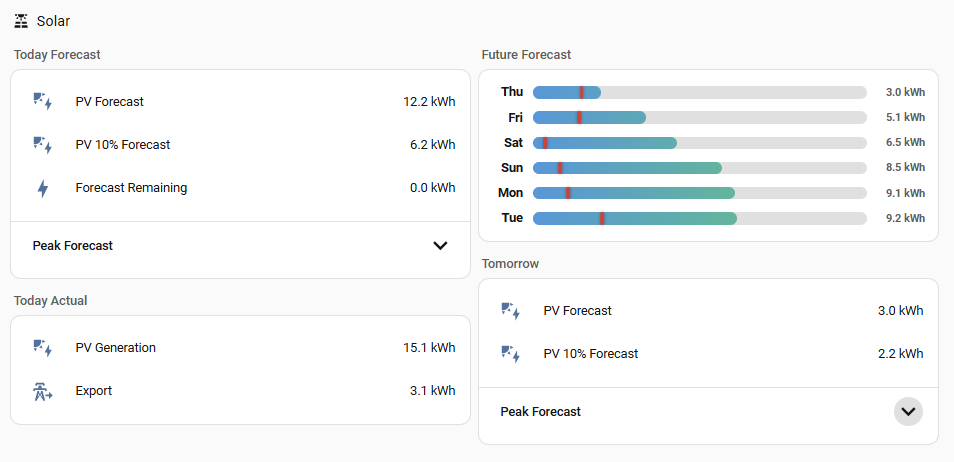Image resolution: width=954 pixels, height=462 pixels.
Task: Click the Sat forecast bar red marker
Action: (x=545, y=143)
